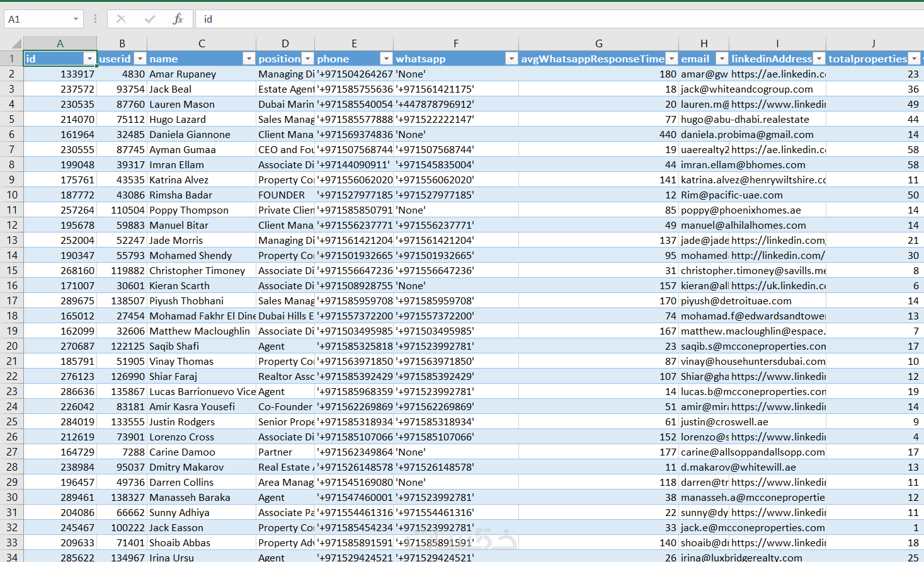The width and height of the screenshot is (924, 562).
Task: Select row 10 header
Action: pos(11,195)
